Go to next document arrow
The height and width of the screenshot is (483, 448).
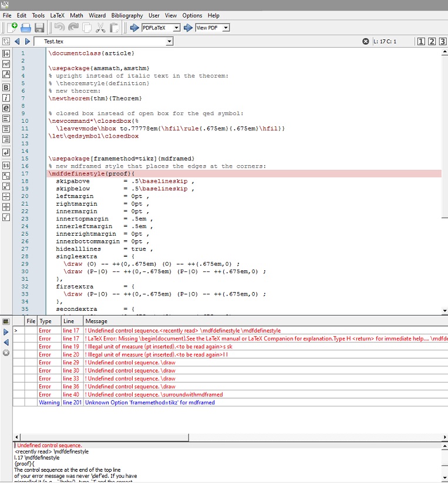(28, 41)
